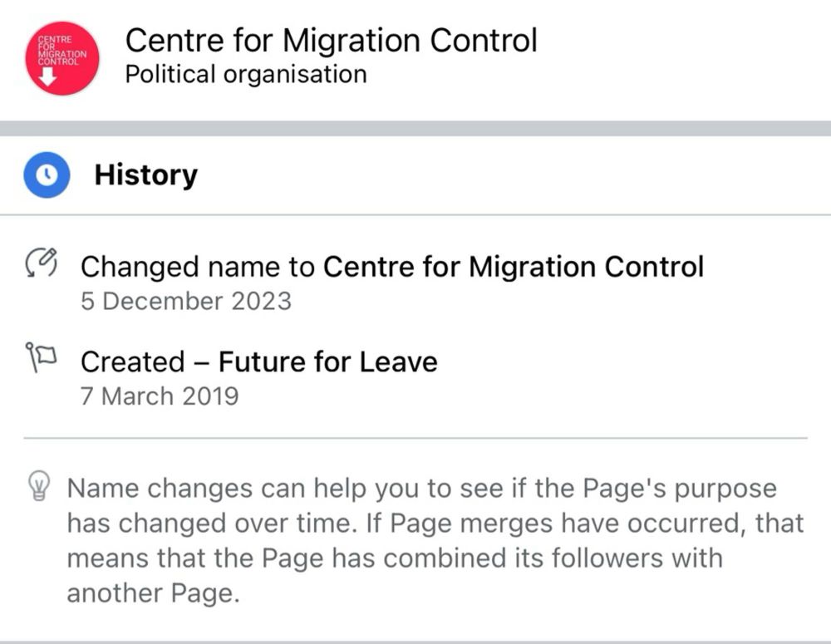Click the bold Centre for Migration Control name in history
Screen dimensions: 831x644
click(514, 267)
